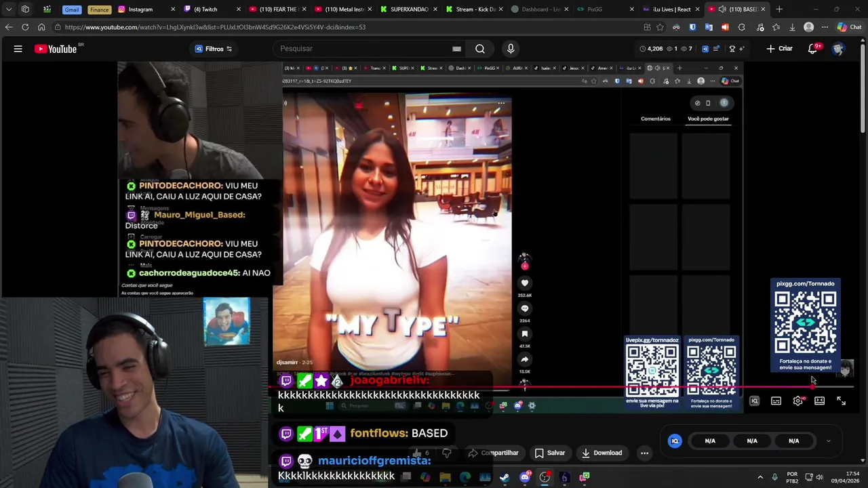Open OBS Studio from the taskbar

point(545,477)
